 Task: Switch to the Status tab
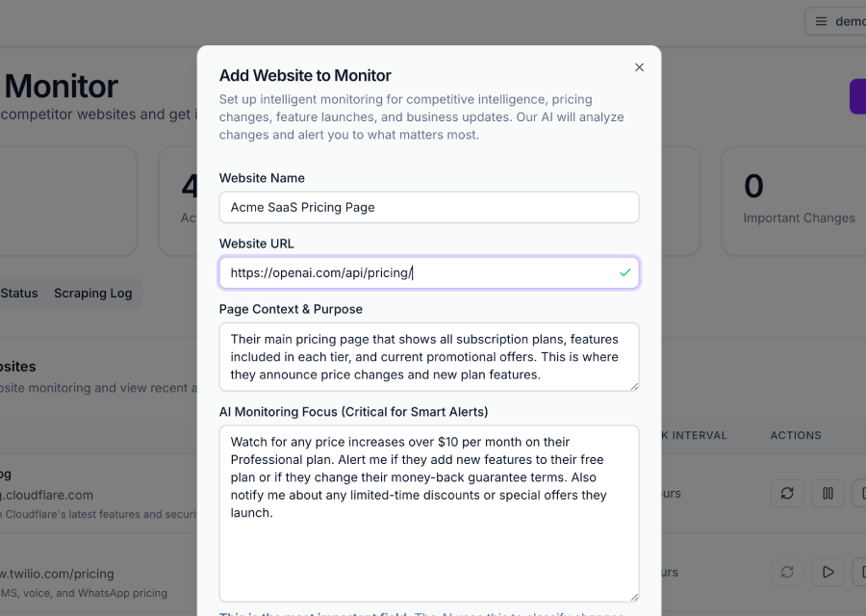(x=19, y=294)
